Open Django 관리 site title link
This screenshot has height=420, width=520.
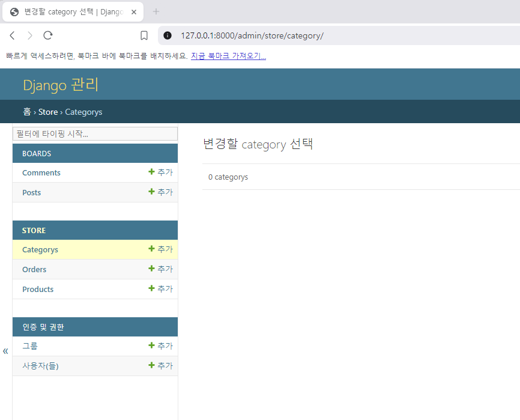point(61,85)
